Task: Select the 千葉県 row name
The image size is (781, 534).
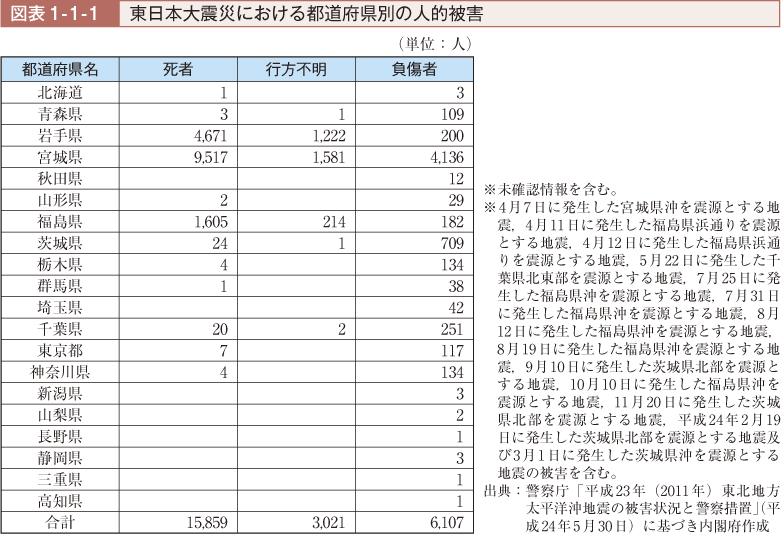Action: (60, 329)
